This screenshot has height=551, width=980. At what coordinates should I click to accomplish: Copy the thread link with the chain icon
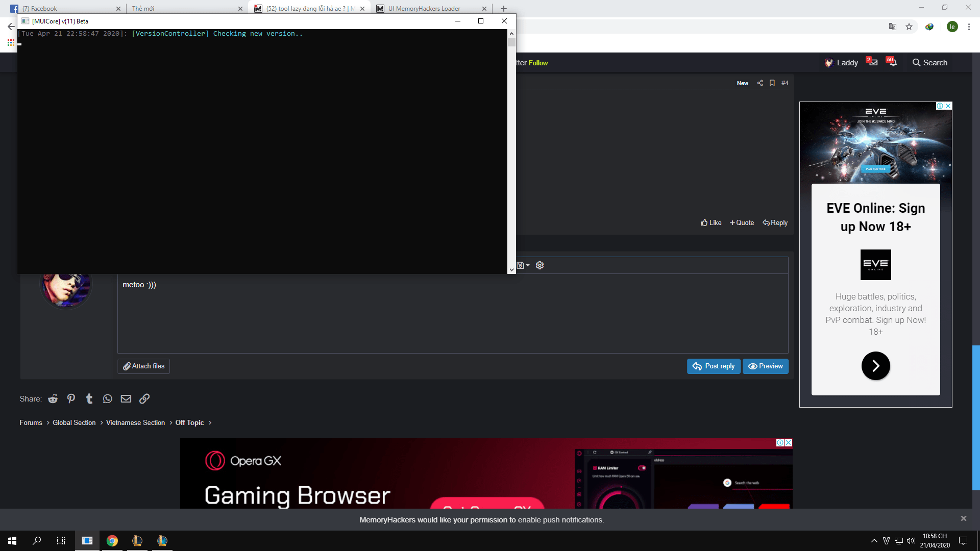pyautogui.click(x=144, y=398)
